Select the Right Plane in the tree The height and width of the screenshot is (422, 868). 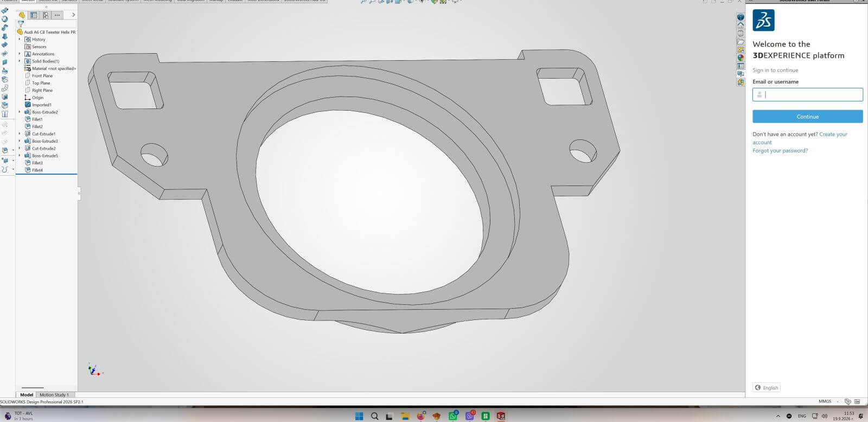coord(39,91)
